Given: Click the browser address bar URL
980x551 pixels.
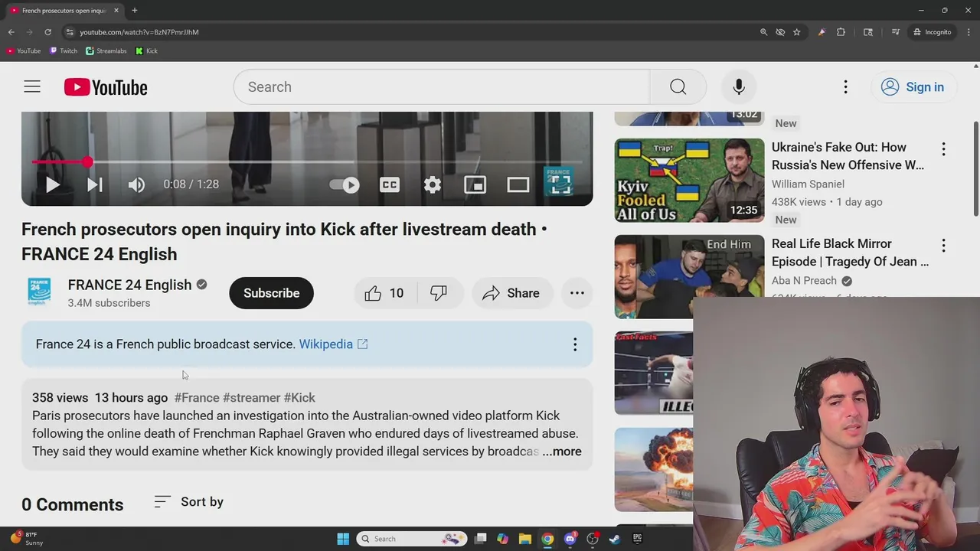Looking at the screenshot, I should coord(139,32).
